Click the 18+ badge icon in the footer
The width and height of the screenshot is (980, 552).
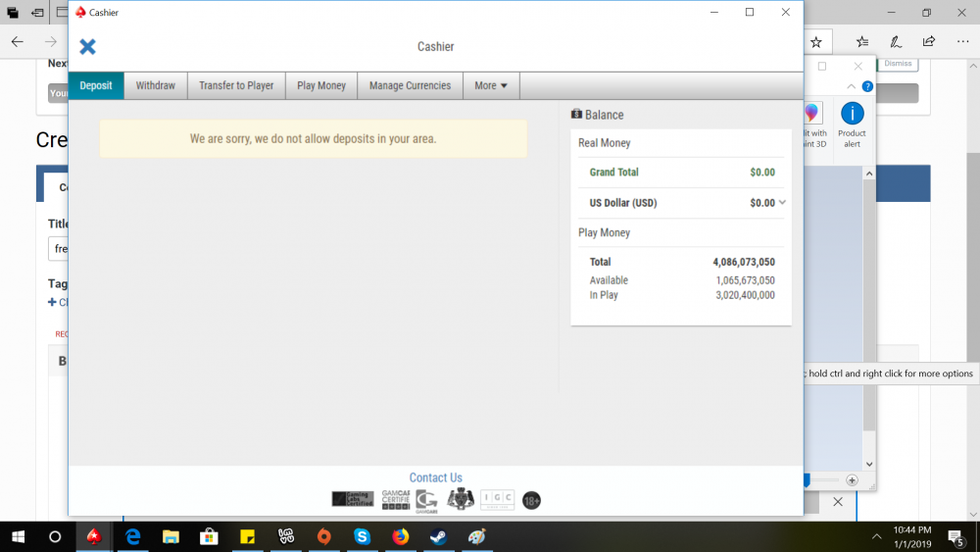[531, 500]
